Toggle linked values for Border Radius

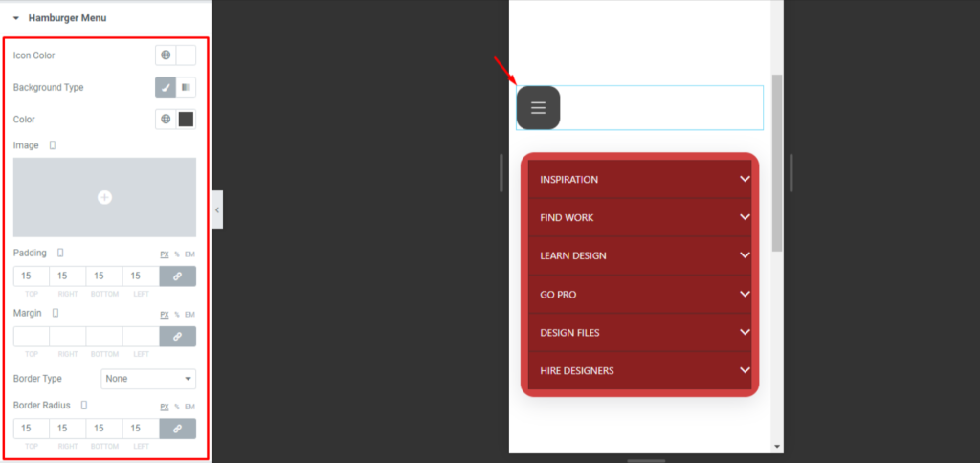[177, 429]
